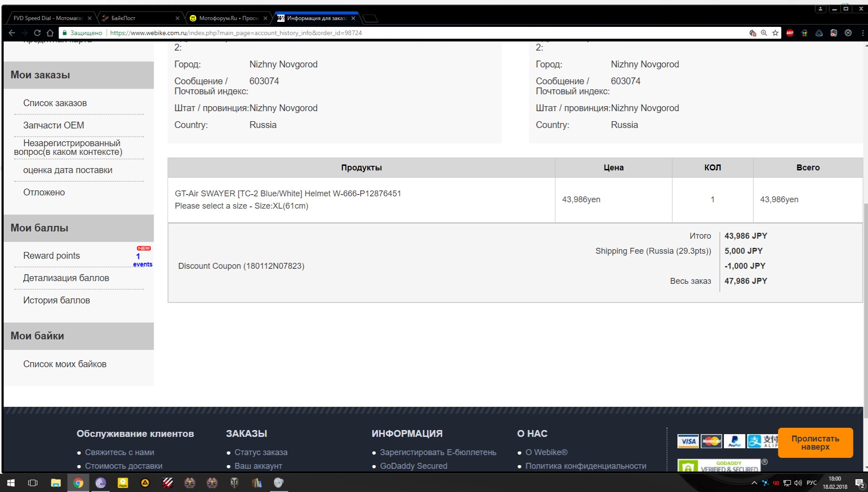
Task: Open the Свяжитесь с нами footer link
Action: (119, 452)
